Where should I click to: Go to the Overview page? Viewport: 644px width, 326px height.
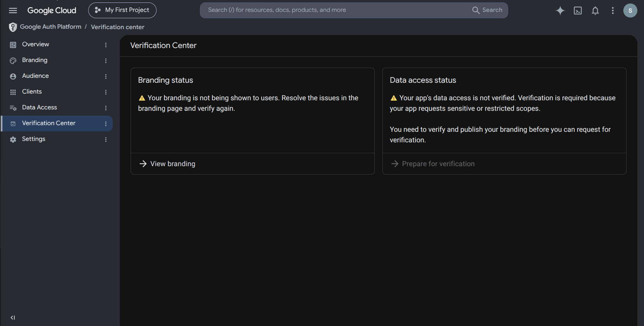coord(57,45)
